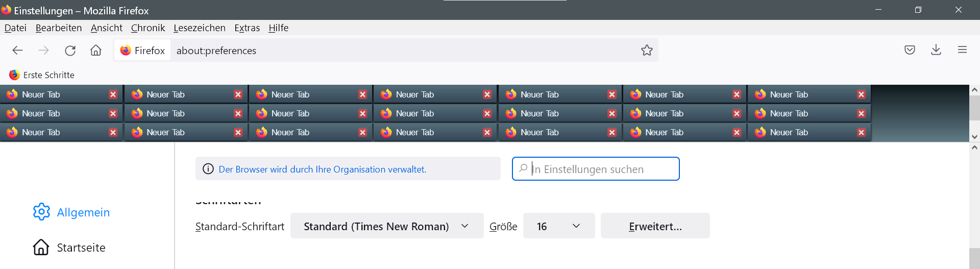This screenshot has height=269, width=980.
Task: Open the Pocket save icon
Action: [910, 50]
